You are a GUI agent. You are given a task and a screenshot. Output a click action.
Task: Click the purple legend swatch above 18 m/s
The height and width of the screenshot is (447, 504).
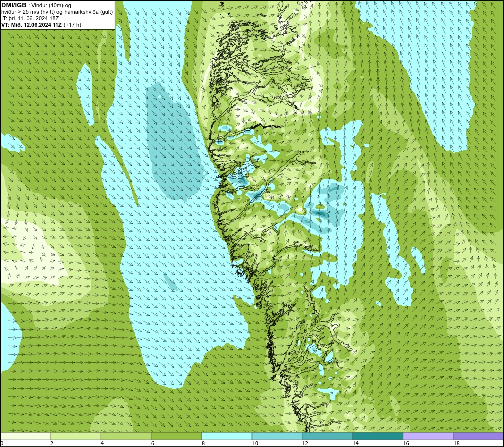click(x=478, y=436)
